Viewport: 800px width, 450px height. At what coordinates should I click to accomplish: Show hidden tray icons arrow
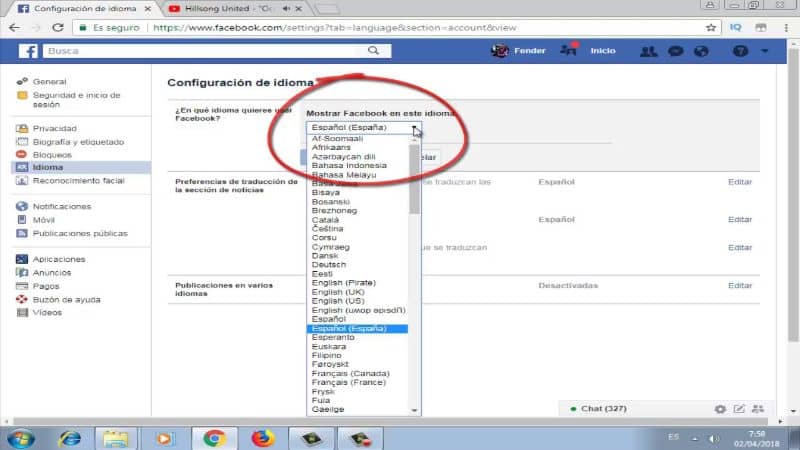click(694, 438)
